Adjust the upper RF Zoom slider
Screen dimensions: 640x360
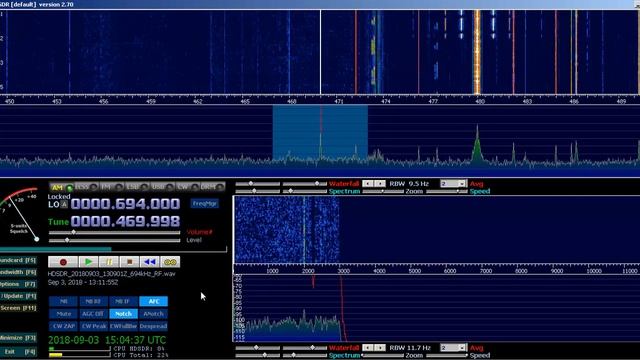click(x=383, y=191)
